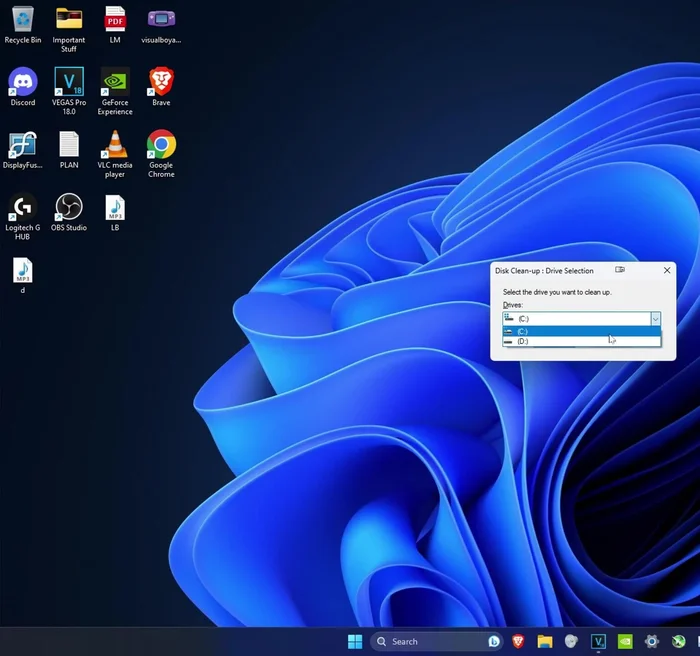Open Settings gear in the taskbar
Viewport: 700px width, 656px height.
[x=652, y=641]
